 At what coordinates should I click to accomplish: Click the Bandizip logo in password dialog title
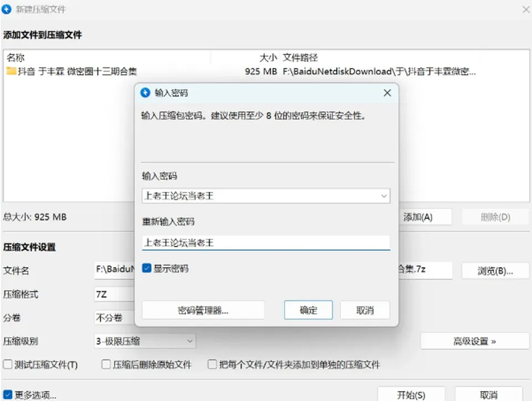point(145,92)
